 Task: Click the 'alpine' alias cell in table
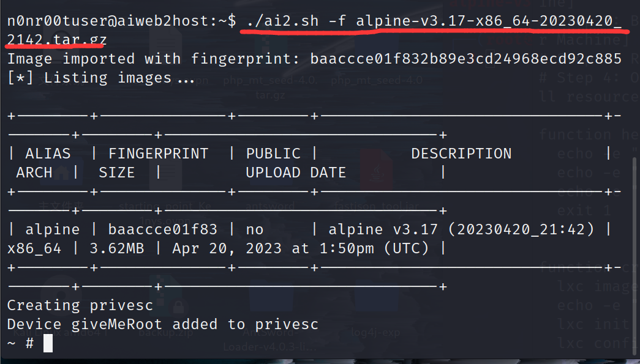coord(53,229)
